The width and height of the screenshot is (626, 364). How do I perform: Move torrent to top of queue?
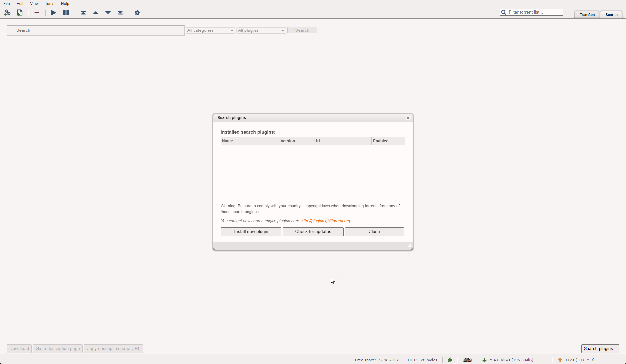(x=83, y=13)
